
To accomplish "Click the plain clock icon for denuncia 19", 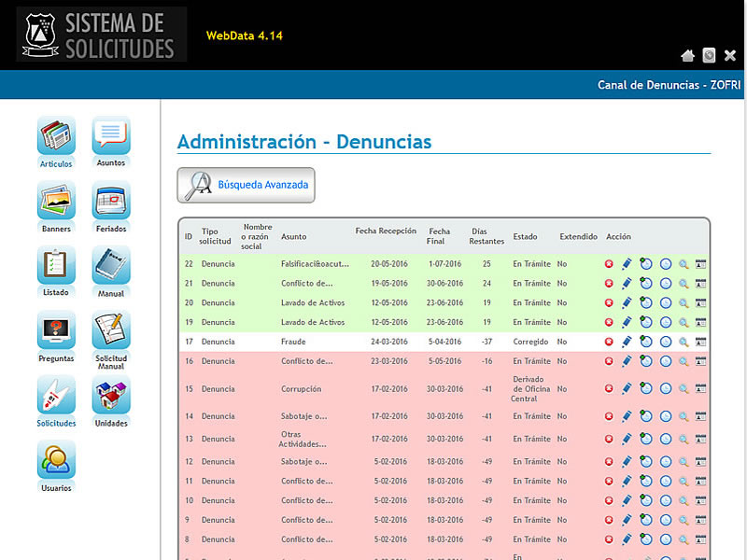I will coord(666,323).
